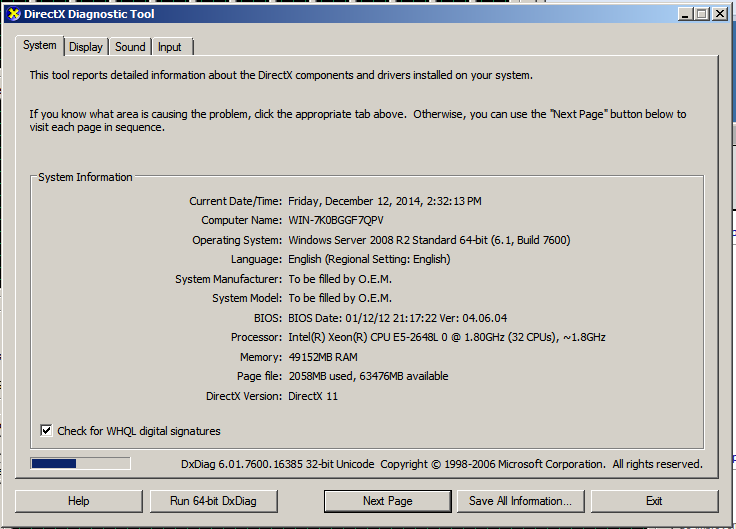This screenshot has height=529, width=736.
Task: Exit the DirectX Diagnostic Tool
Action: coord(654,501)
